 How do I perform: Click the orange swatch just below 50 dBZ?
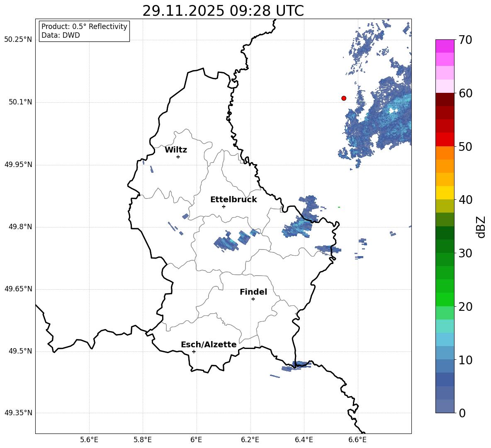pos(445,153)
